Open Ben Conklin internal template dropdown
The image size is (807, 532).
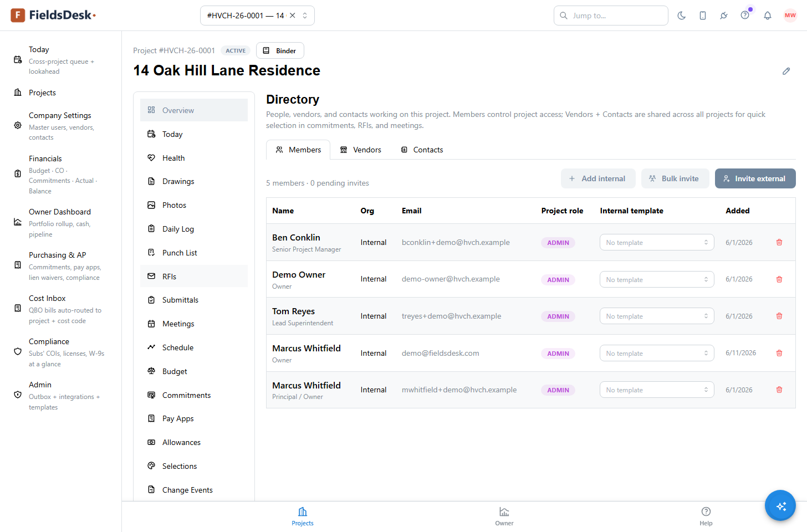[x=657, y=242]
